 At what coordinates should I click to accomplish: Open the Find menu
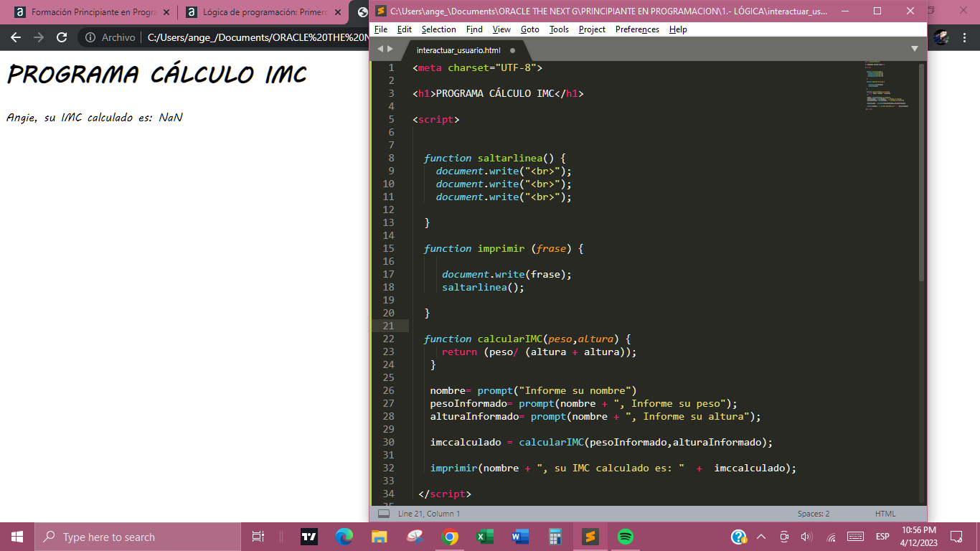tap(474, 29)
